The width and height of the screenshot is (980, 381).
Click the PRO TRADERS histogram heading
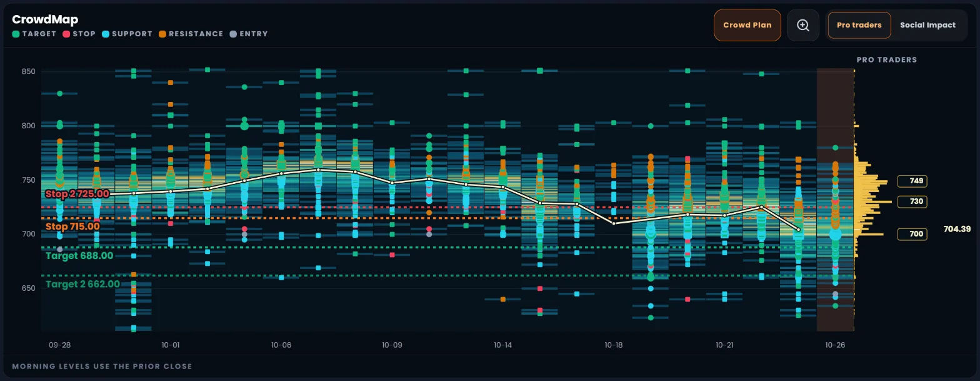tap(886, 59)
